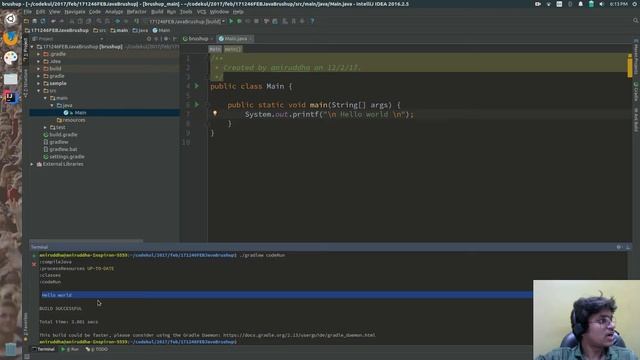Open the Terminal bottom tool tab
This screenshot has height=360, width=640.
[x=44, y=349]
